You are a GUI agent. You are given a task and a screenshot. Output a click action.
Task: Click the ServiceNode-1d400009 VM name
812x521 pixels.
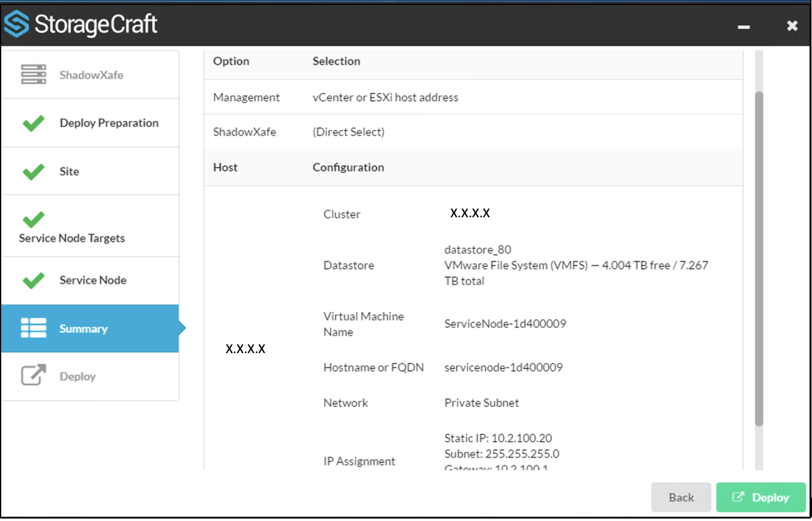coord(505,323)
